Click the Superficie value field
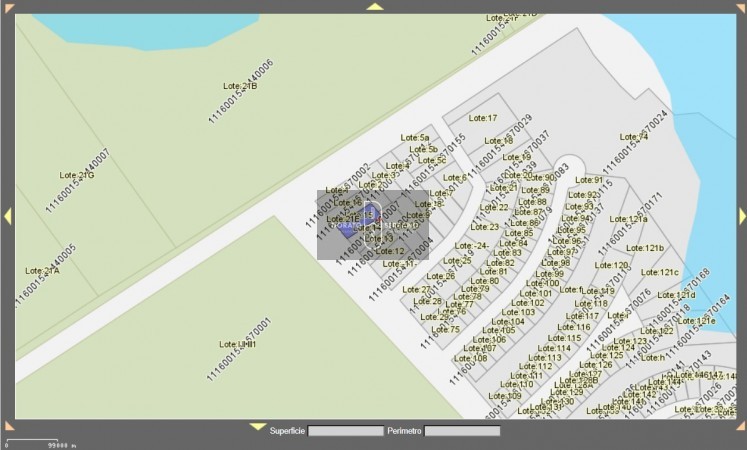Image resolution: width=747 pixels, height=450 pixels. tap(345, 432)
